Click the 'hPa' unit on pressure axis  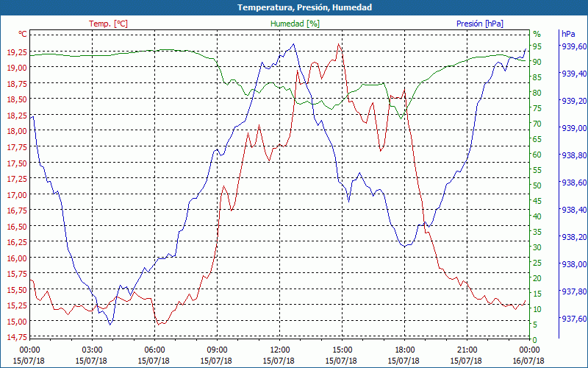click(568, 34)
